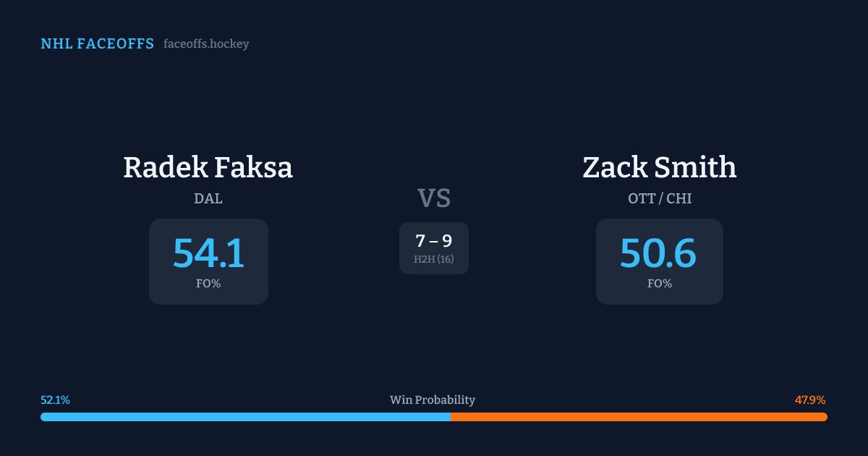Open the faceoffs.hockey site link
This screenshot has height=456, width=868.
206,44
